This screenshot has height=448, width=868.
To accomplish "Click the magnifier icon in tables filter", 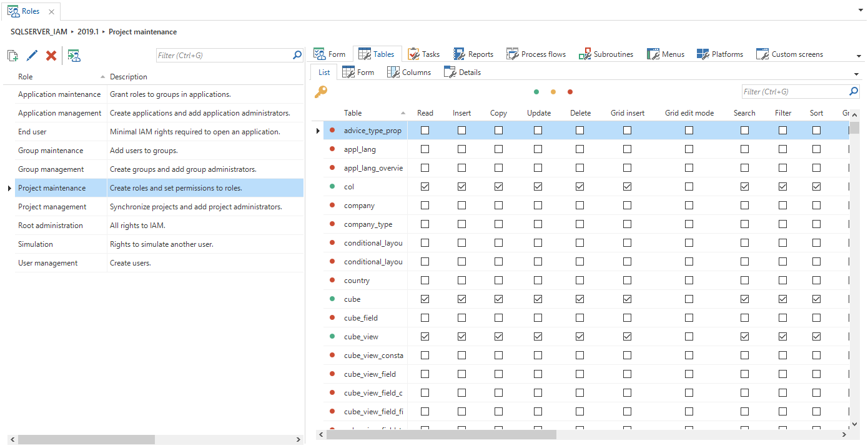I will (x=854, y=92).
